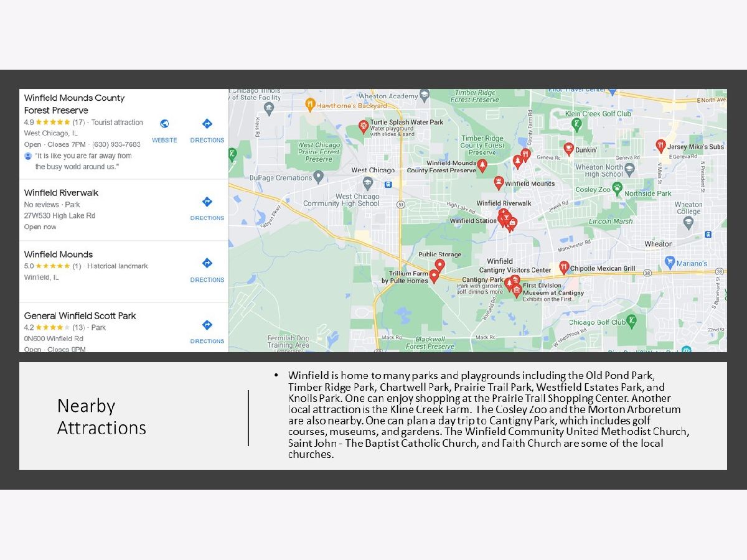Select General Winfield Scott Park result
Image resolution: width=747 pixels, height=560 pixels.
[80, 316]
